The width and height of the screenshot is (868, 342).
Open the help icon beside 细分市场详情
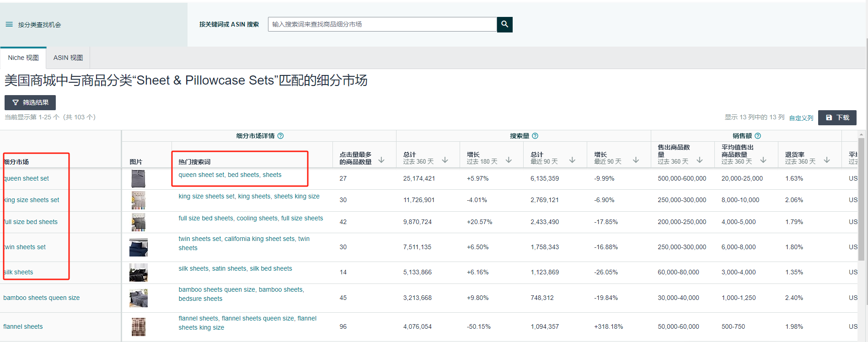coord(281,136)
